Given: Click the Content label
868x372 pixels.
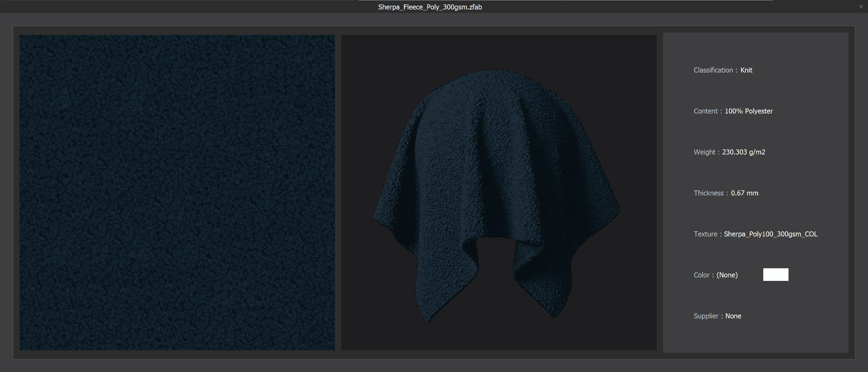Looking at the screenshot, I should 706,111.
